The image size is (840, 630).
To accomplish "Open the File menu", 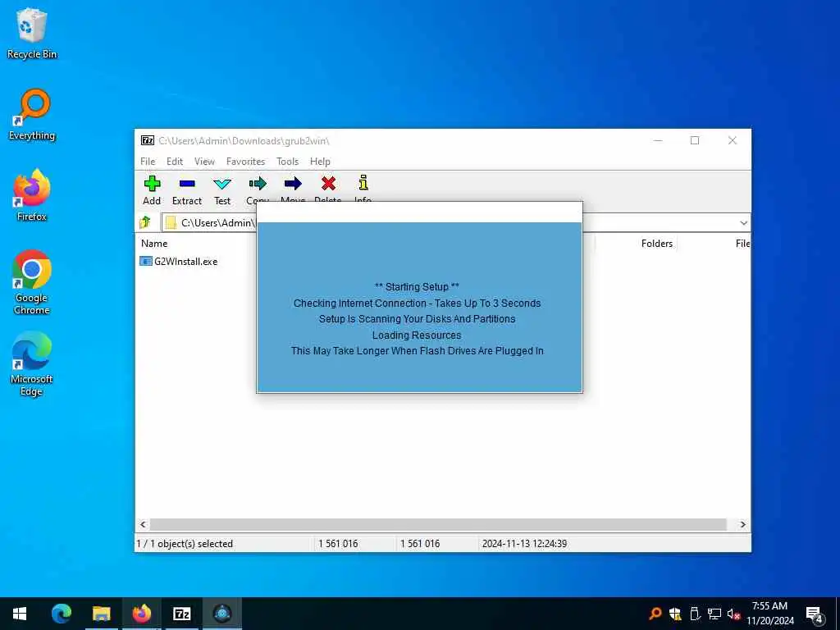I will [148, 162].
